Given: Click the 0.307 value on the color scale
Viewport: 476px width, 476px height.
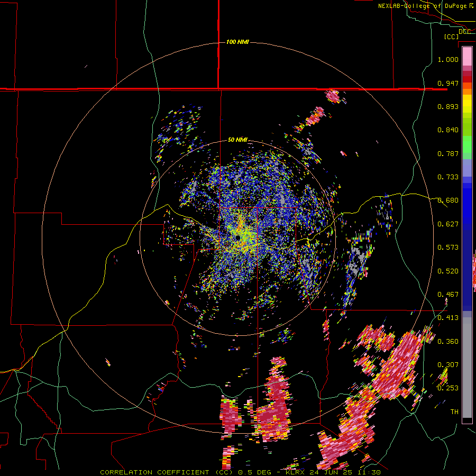Looking at the screenshot, I should (x=448, y=365).
